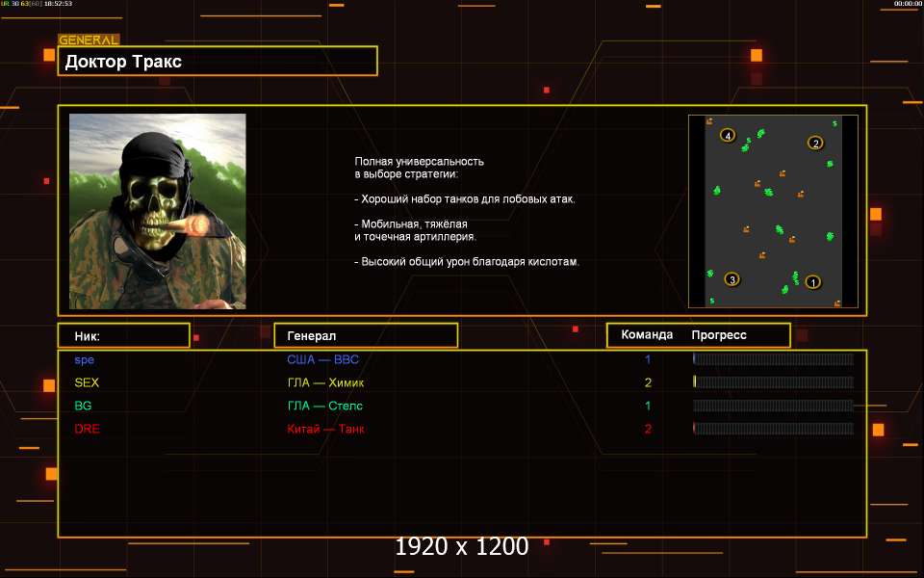Click start position marker 3 on minimap
The image size is (924, 578).
(x=731, y=279)
